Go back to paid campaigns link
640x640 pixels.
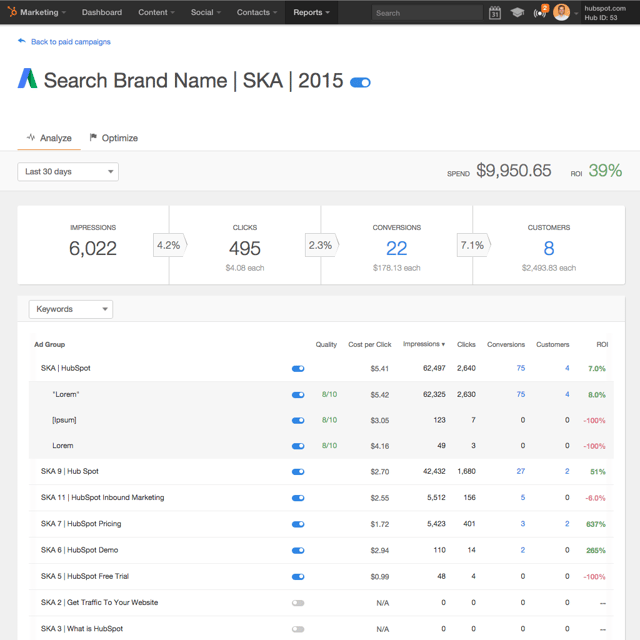point(70,42)
